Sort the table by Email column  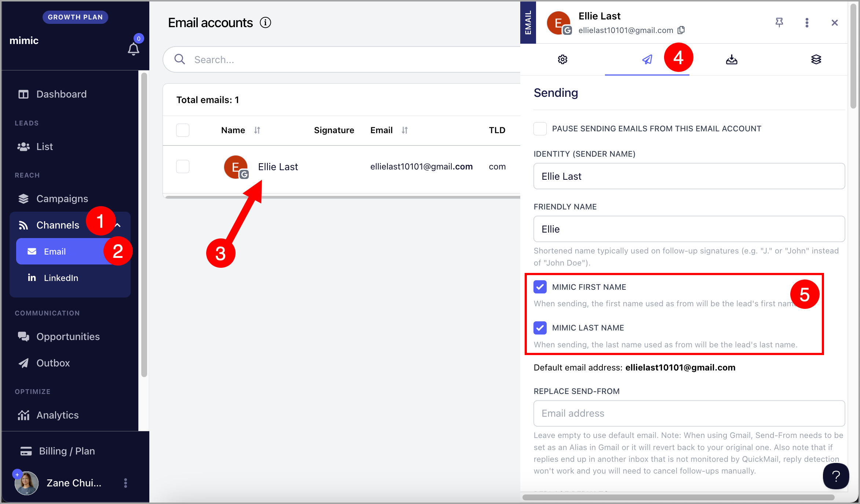(405, 130)
